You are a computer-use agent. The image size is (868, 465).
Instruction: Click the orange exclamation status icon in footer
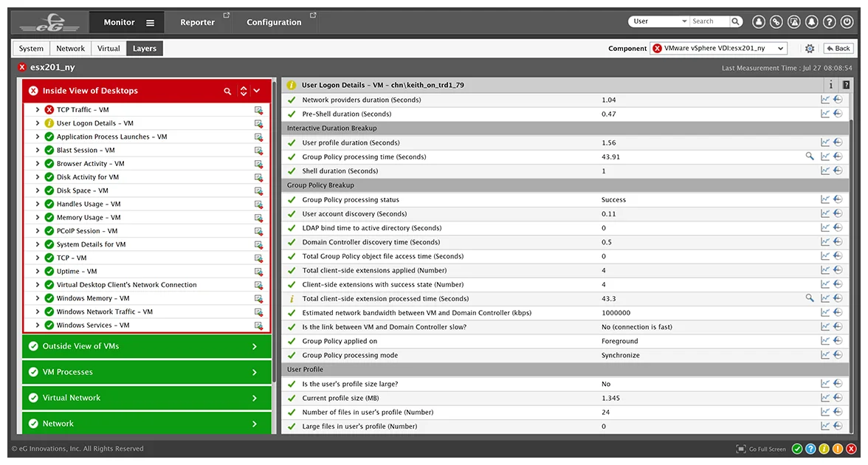coord(838,449)
